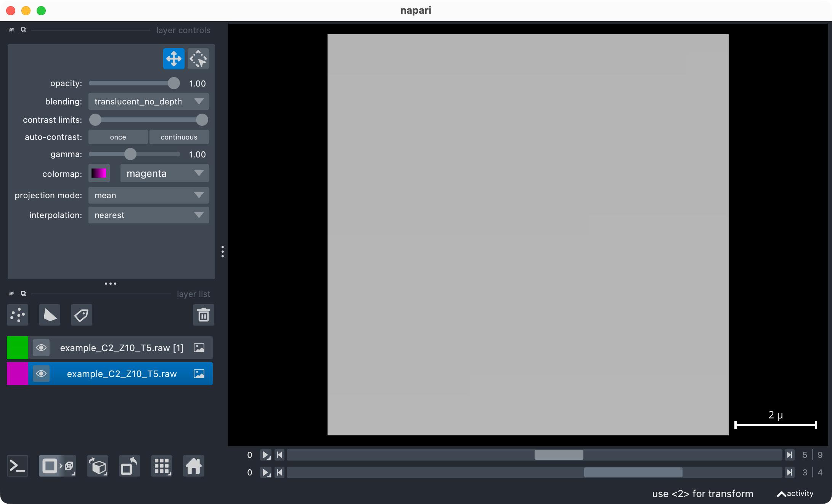Add a new labels layer
Image resolution: width=832 pixels, height=504 pixels.
tap(82, 315)
